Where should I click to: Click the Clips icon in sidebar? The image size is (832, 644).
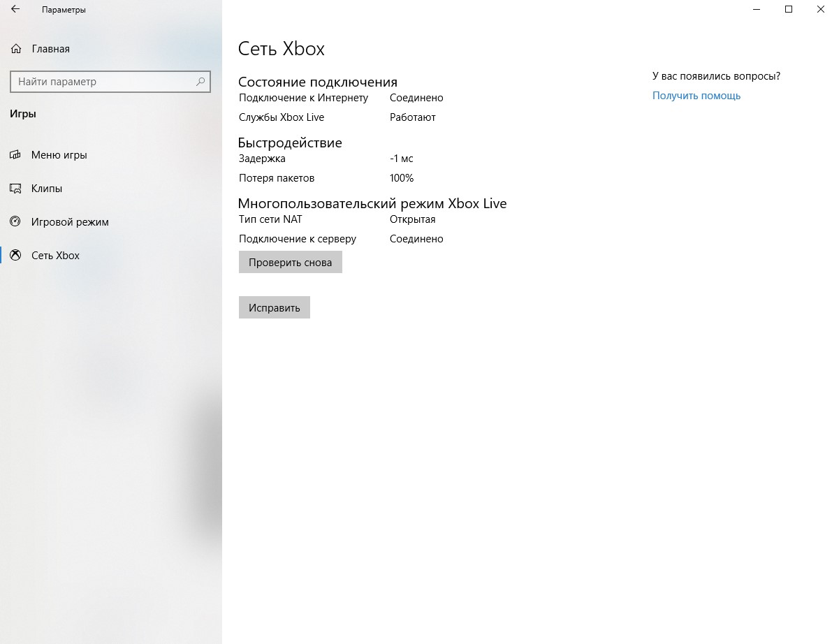[x=16, y=189]
